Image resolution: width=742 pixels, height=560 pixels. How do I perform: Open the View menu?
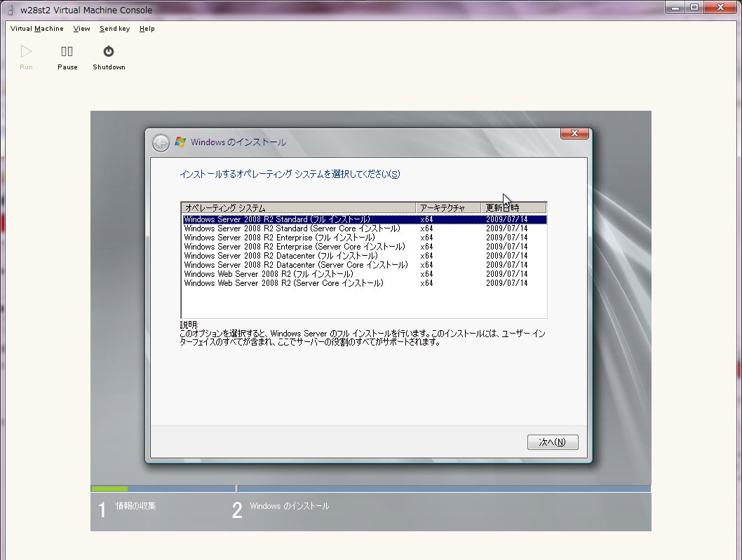(81, 28)
